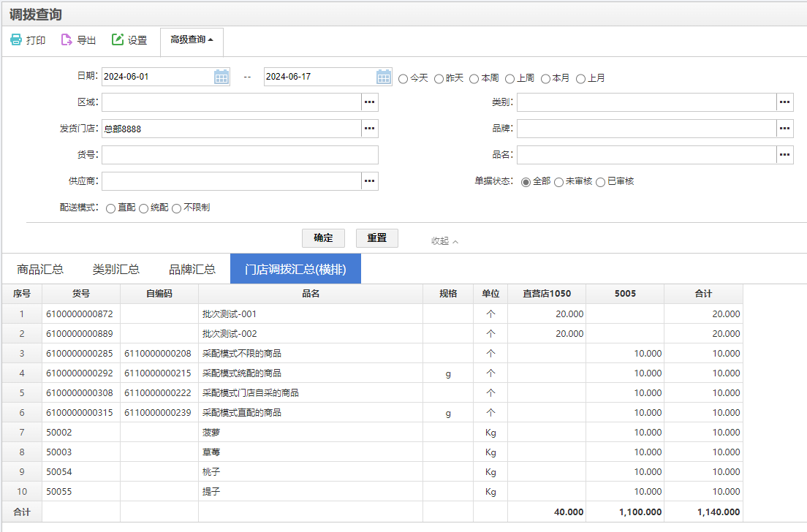Viewport: 807px width, 532px height.
Task: Open 区域 lookup ellipsis button
Action: pyautogui.click(x=370, y=102)
